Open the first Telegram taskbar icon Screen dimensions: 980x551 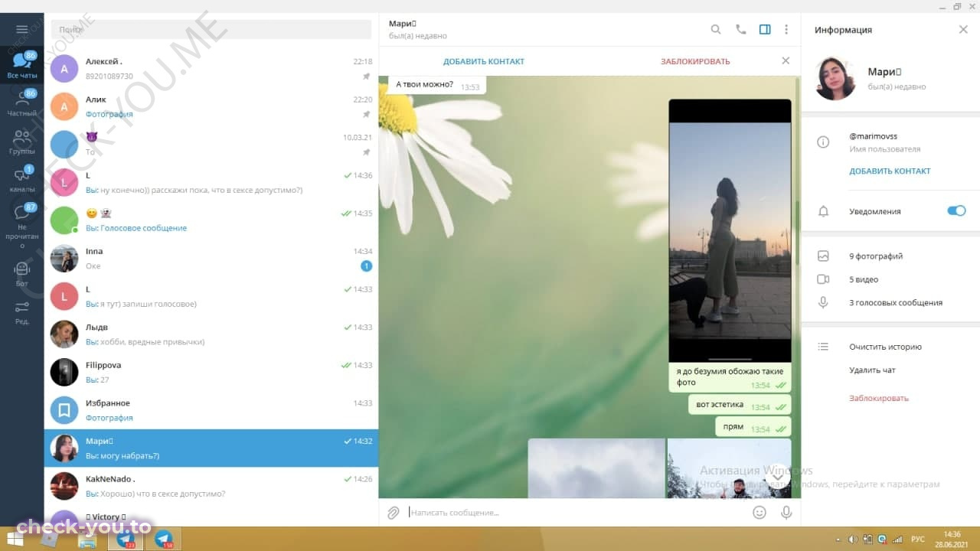pos(126,539)
